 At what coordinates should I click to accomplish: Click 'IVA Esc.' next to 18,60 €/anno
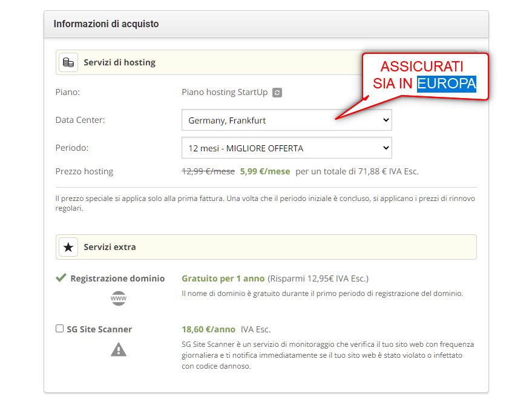(x=255, y=329)
